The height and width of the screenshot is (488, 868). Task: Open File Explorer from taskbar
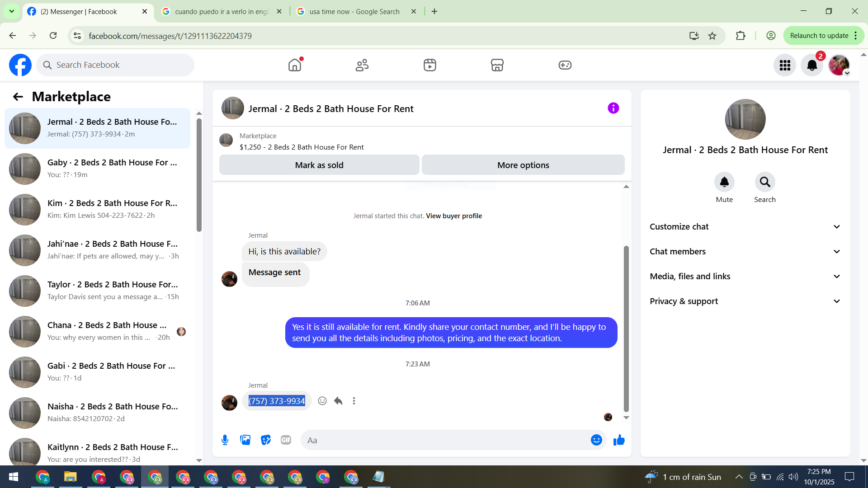click(71, 477)
